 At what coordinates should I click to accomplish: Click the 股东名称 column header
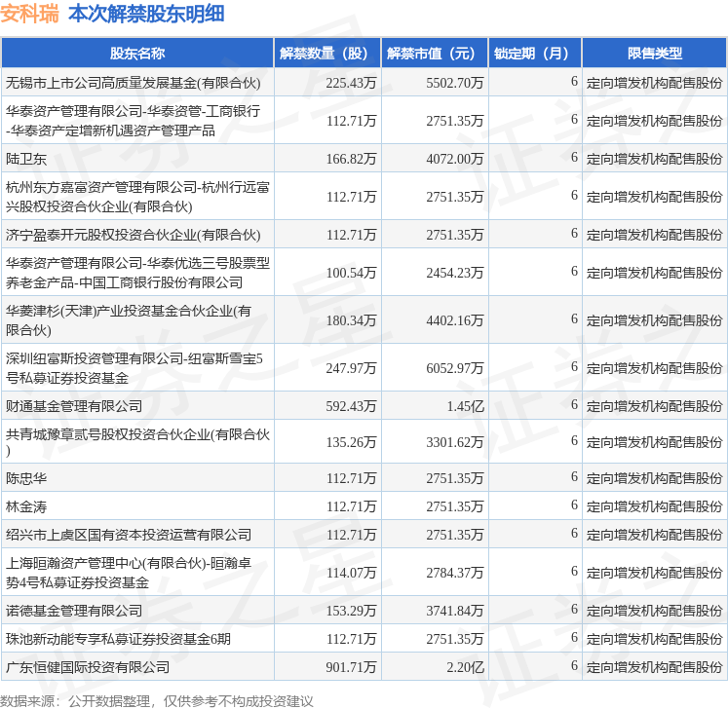coord(136,54)
